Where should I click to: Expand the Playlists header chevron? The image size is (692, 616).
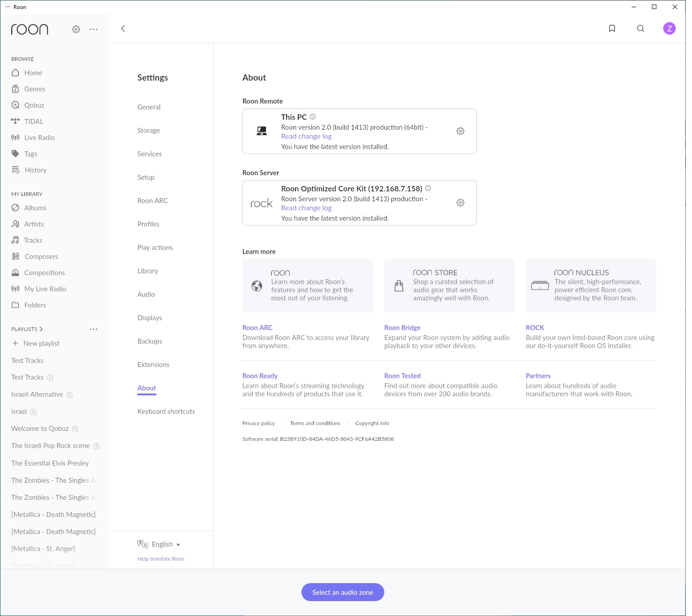41,329
